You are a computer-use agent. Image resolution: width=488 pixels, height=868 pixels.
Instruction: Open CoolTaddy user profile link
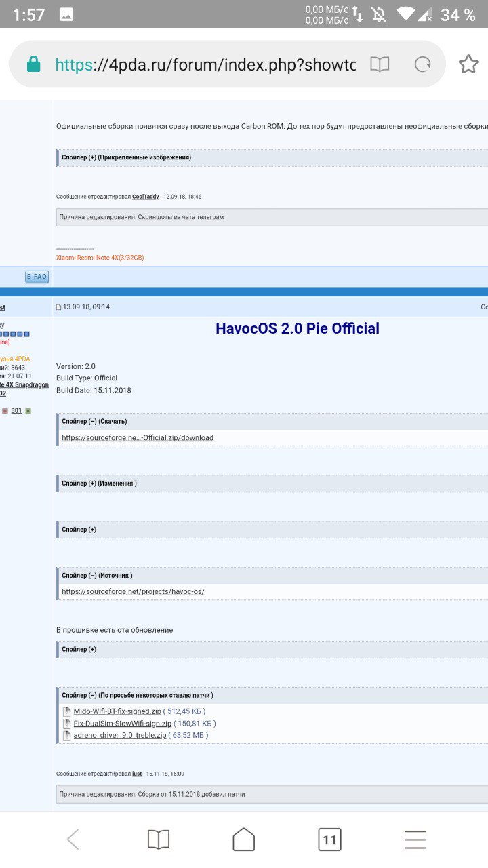[x=146, y=197]
